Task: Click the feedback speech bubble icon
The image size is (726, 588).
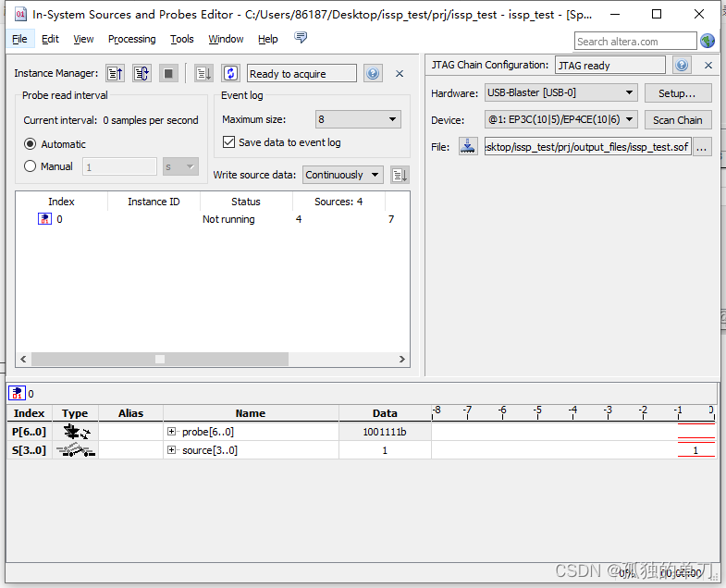Action: point(301,37)
